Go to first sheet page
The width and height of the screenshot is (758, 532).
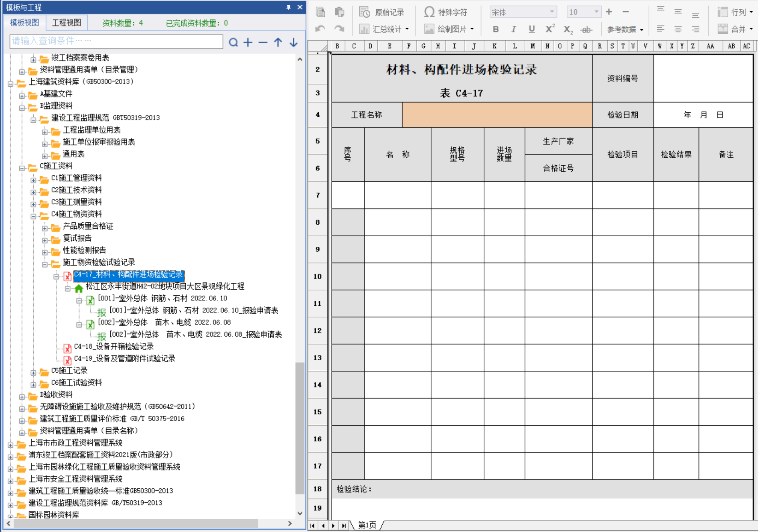pyautogui.click(x=313, y=526)
